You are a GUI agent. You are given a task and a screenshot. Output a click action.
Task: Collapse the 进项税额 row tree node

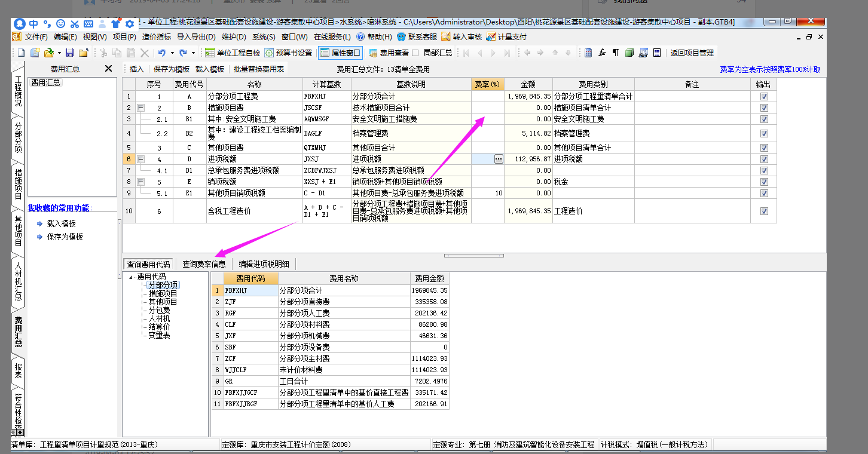pyautogui.click(x=141, y=159)
